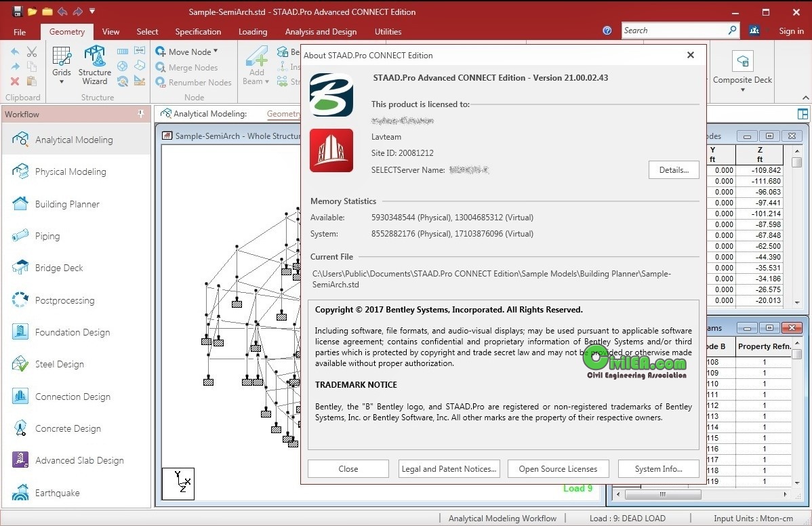Switch to the Postprocessing workflow
Image resolution: width=812 pixels, height=526 pixels.
pyautogui.click(x=76, y=300)
